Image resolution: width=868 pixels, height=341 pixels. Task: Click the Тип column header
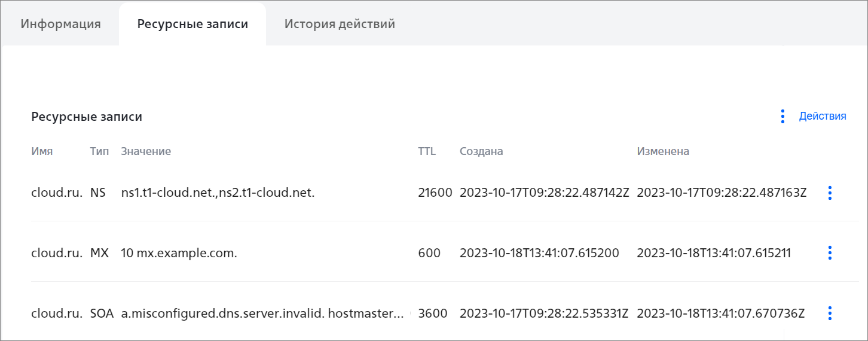point(99,151)
